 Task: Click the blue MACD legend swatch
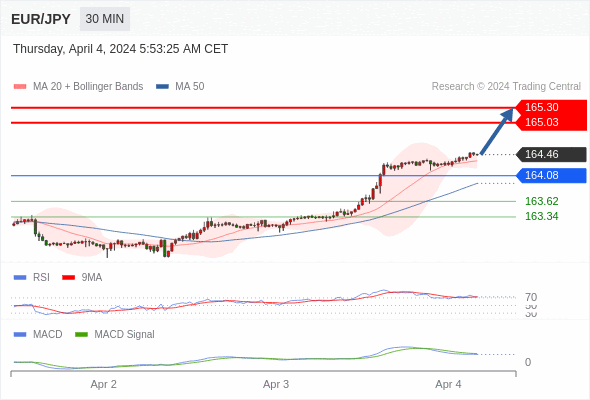tap(20, 334)
